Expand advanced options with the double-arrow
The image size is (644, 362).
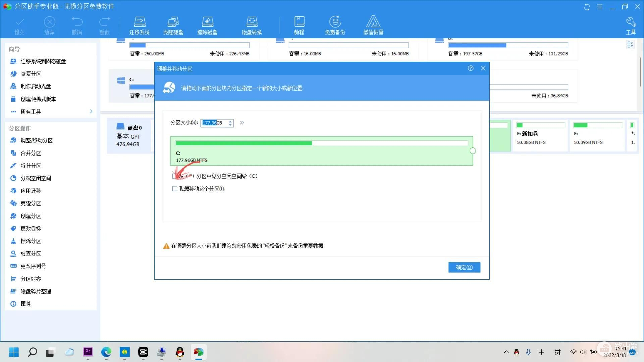coord(242,123)
